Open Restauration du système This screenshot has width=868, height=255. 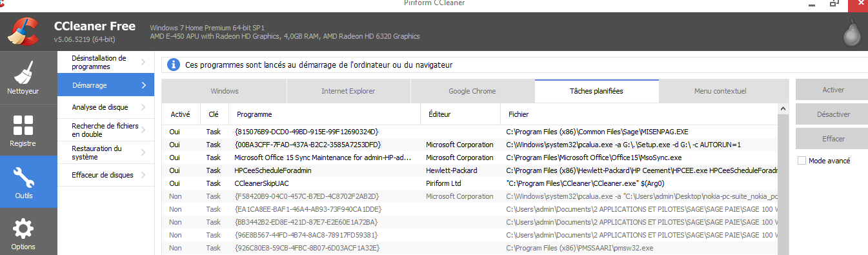[x=106, y=152]
